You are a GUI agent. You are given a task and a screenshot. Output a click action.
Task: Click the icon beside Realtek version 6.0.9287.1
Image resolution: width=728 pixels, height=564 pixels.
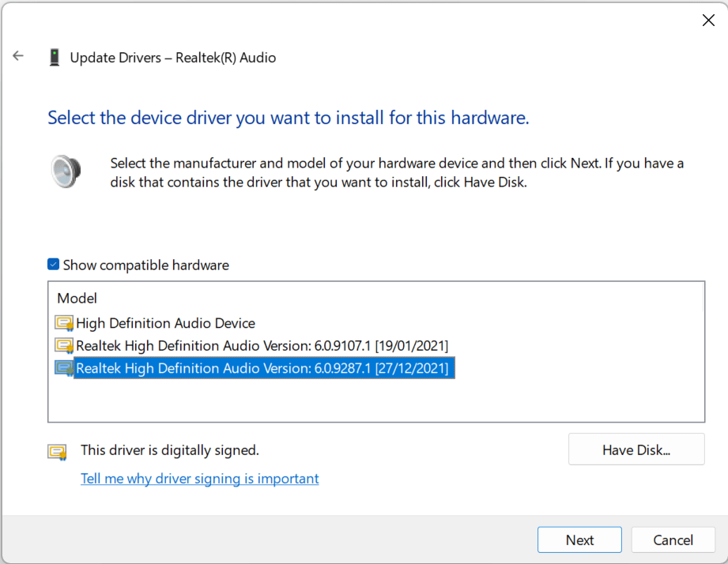point(64,368)
